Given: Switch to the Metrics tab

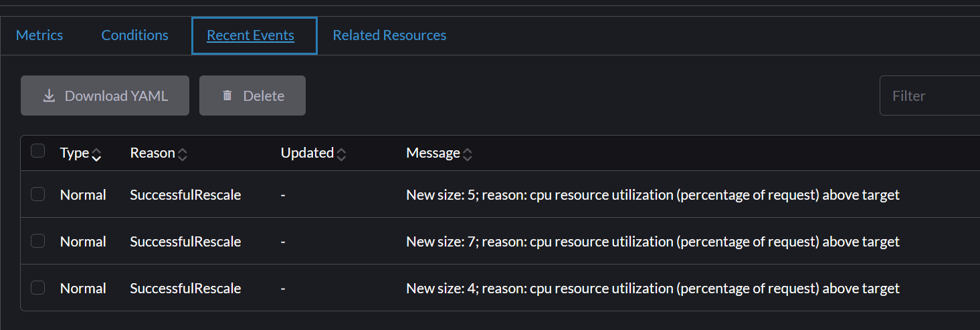Looking at the screenshot, I should coord(39,35).
